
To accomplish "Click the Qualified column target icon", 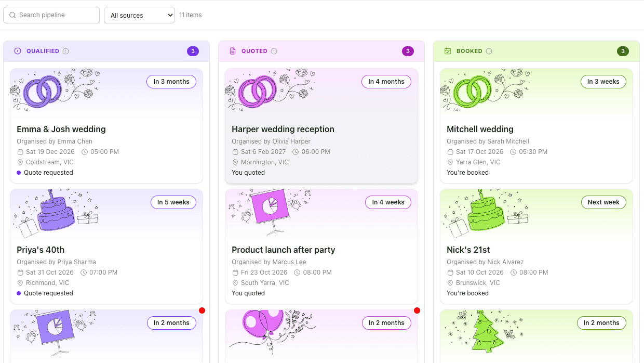I will [18, 51].
